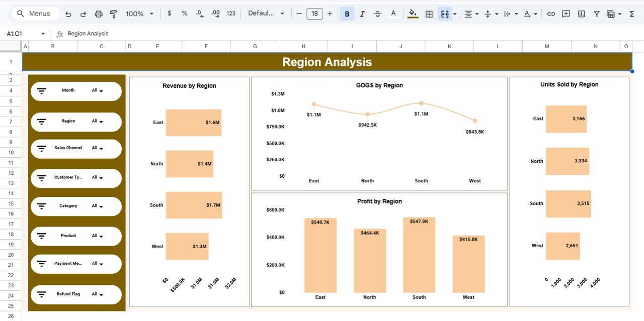Open the functions list with the sigma icon

coord(632,14)
